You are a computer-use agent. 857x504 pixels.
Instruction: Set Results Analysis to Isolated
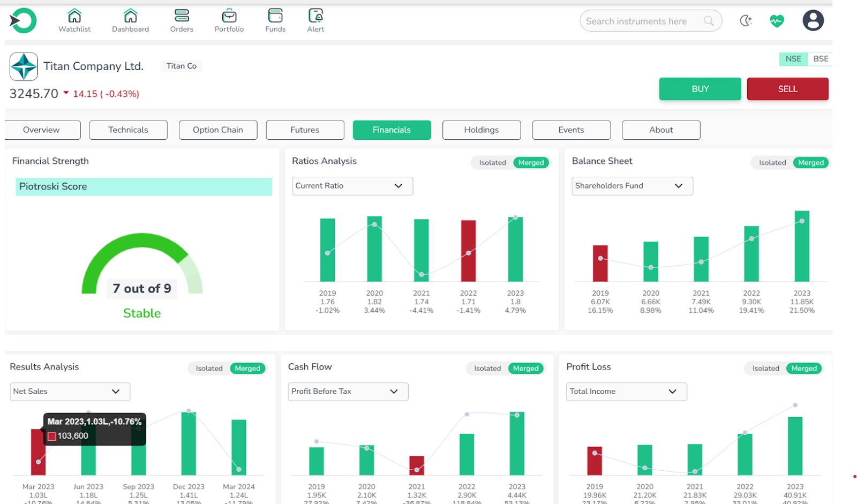209,368
